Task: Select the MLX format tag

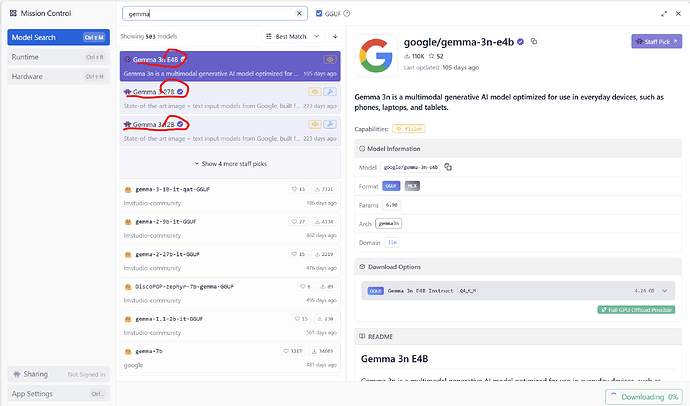Action: 413,186
